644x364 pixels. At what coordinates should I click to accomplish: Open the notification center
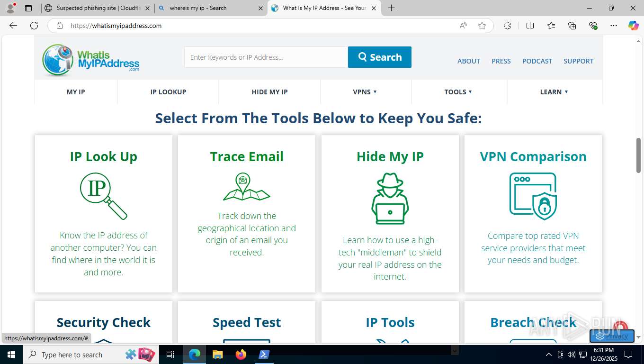628,355
